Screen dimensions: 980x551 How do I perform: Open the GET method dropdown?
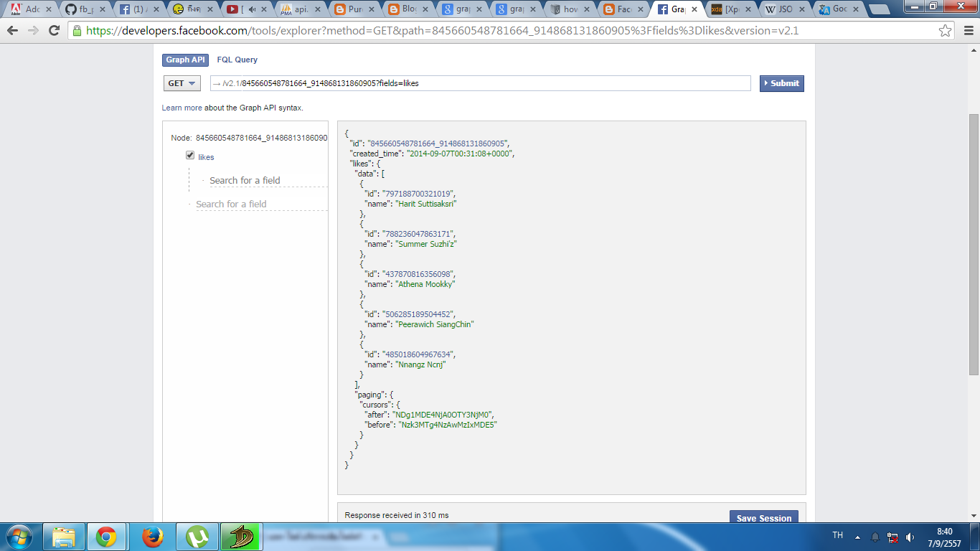(x=182, y=83)
